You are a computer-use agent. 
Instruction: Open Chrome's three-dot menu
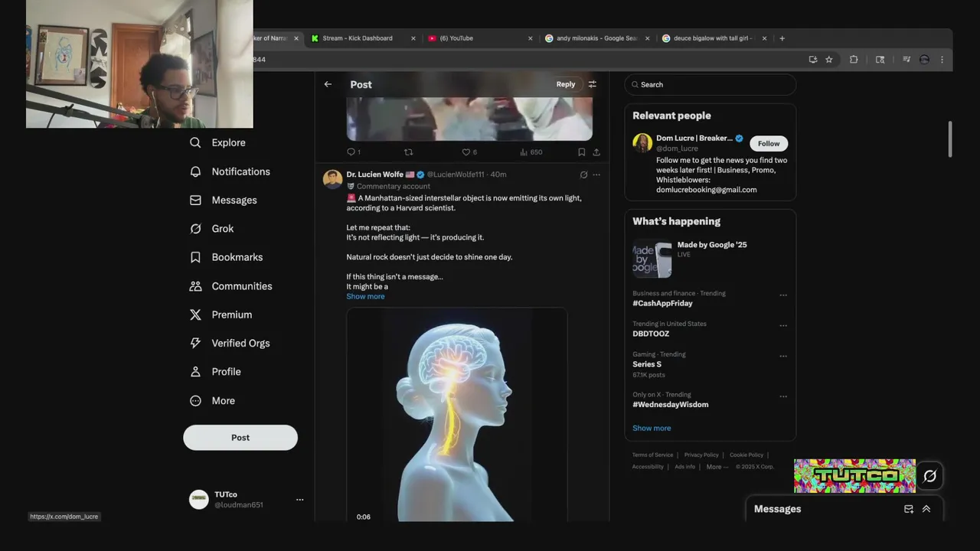click(x=942, y=60)
